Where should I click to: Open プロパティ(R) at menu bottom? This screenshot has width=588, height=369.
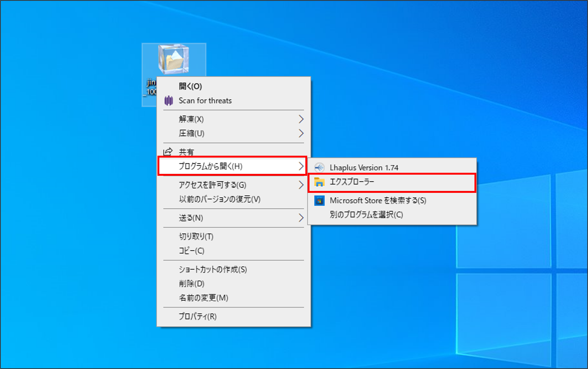198,316
